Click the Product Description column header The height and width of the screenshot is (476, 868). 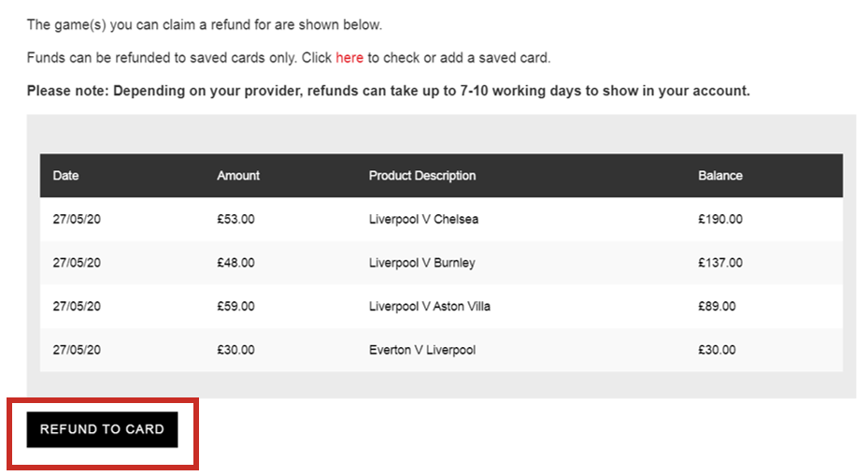pyautogui.click(x=422, y=176)
